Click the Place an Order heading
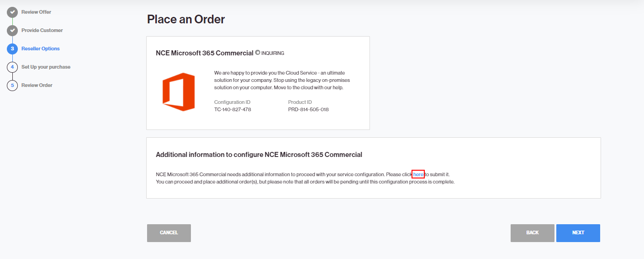The height and width of the screenshot is (259, 644). point(186,19)
